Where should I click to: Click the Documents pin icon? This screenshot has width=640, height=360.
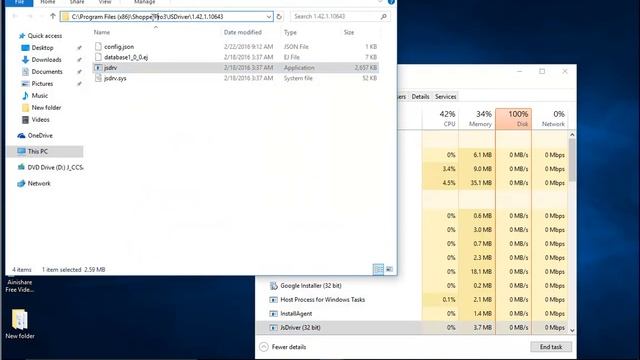79,72
